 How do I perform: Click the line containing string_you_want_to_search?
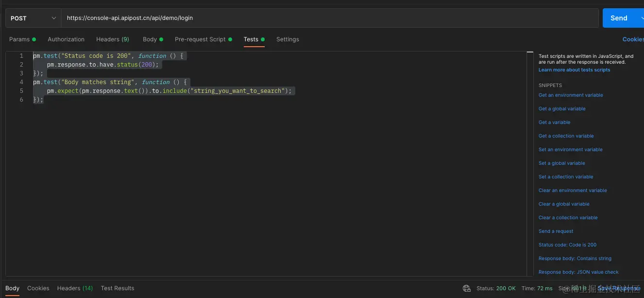coord(169,91)
